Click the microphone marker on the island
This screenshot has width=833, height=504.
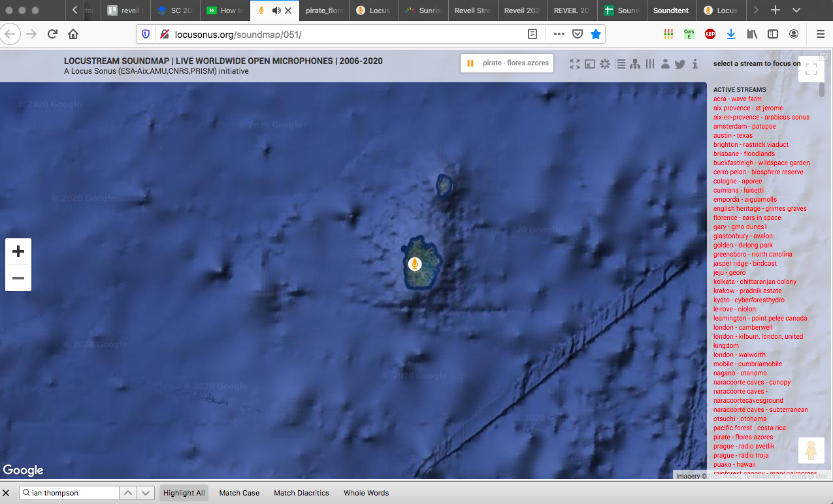[x=414, y=264]
